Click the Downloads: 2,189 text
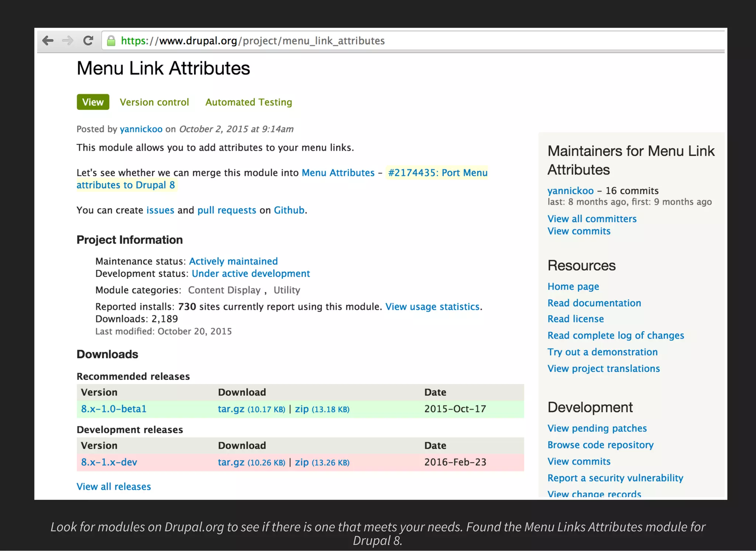Viewport: 756px width, 551px height. tap(137, 319)
